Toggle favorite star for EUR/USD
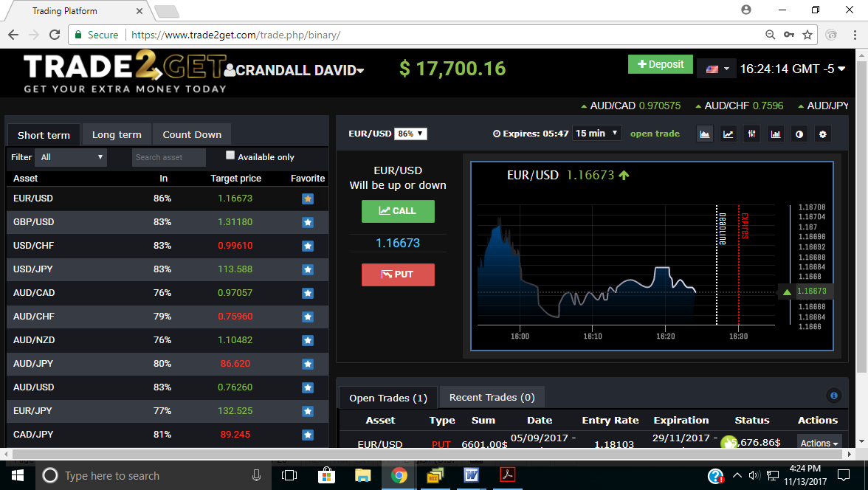 coord(308,199)
